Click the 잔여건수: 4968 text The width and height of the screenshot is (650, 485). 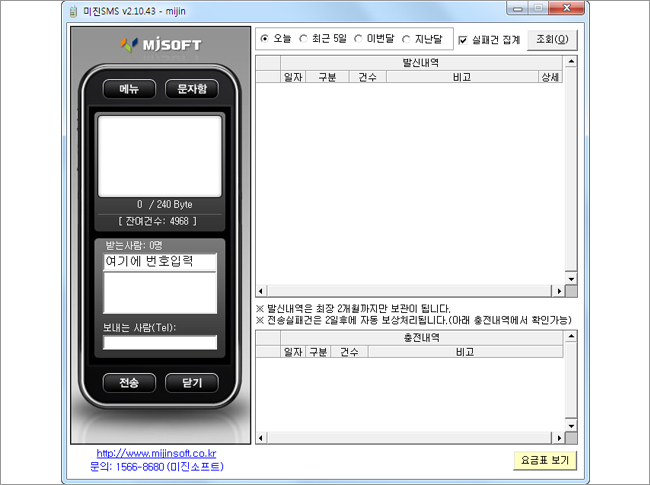158,221
